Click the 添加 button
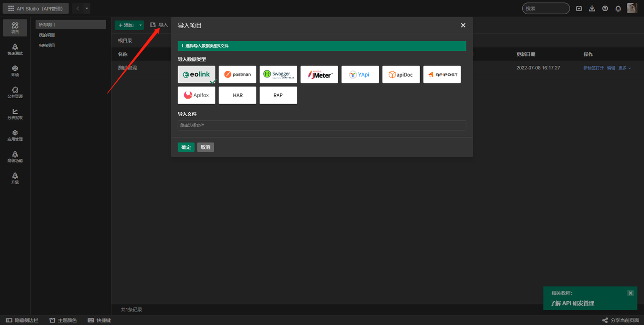Image resolution: width=644 pixels, height=325 pixels. (x=126, y=25)
